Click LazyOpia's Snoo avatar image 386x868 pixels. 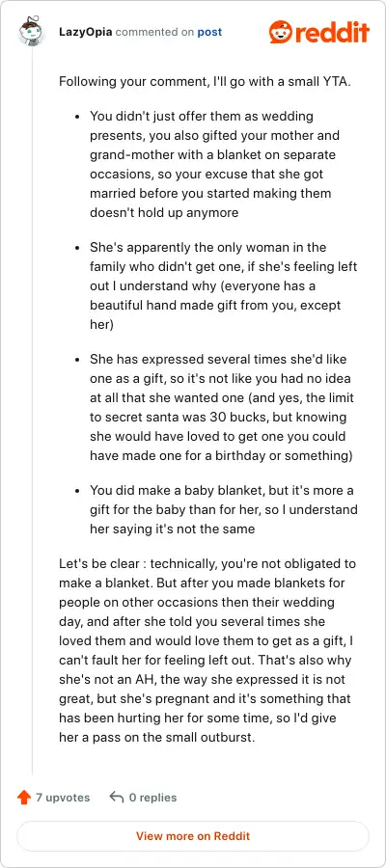pos(32,32)
